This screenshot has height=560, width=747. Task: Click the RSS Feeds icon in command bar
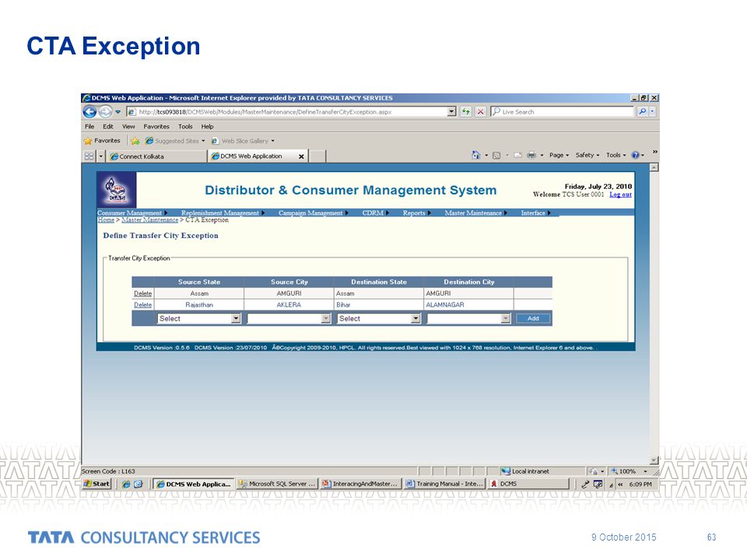point(496,156)
